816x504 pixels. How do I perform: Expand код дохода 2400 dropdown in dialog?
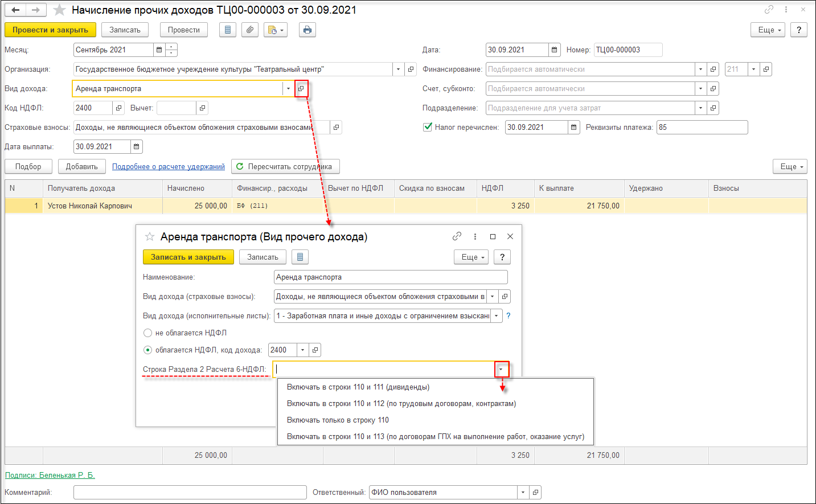pos(302,350)
